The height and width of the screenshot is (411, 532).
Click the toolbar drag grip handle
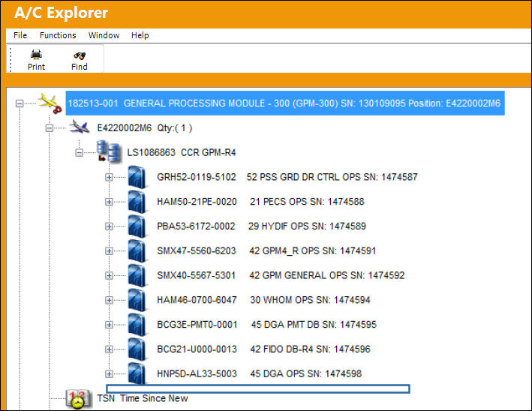pyautogui.click(x=11, y=60)
